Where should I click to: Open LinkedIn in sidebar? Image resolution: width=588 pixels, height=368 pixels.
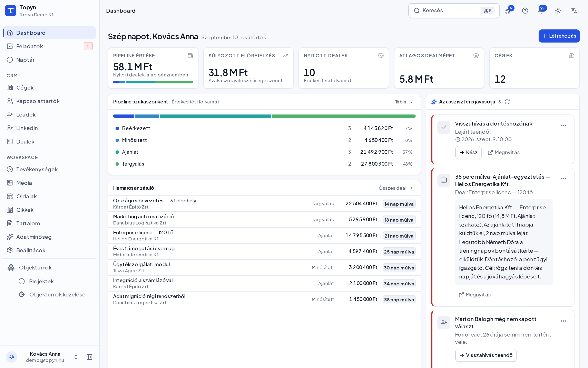tap(50, 128)
